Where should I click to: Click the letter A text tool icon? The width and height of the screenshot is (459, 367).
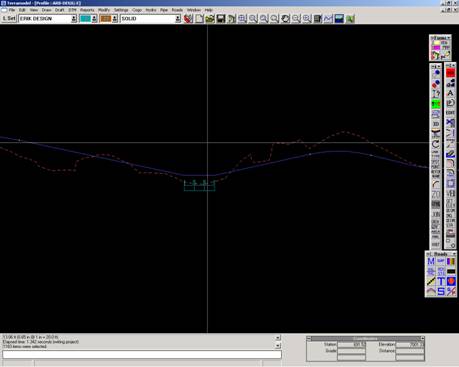click(450, 93)
